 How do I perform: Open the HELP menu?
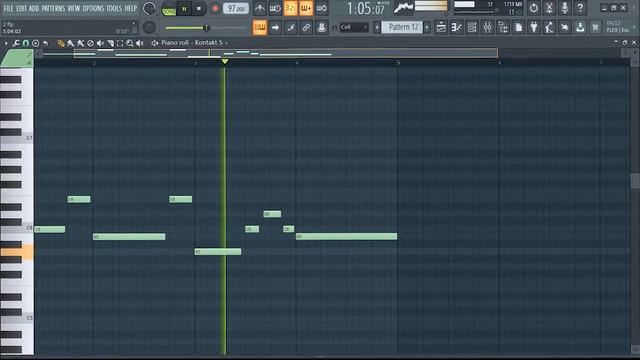point(131,8)
